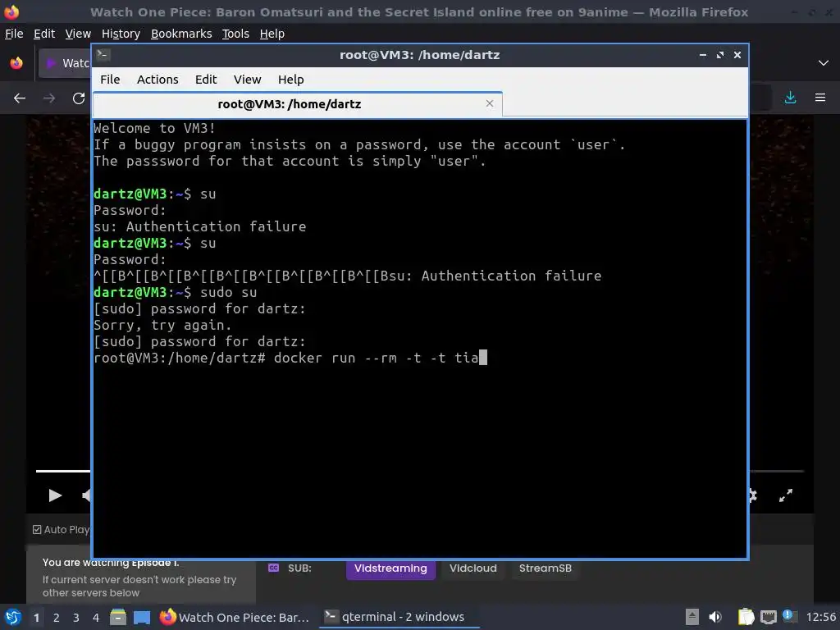
Task: Select the Firefox Watch One Piece tab
Action: pyautogui.click(x=64, y=63)
